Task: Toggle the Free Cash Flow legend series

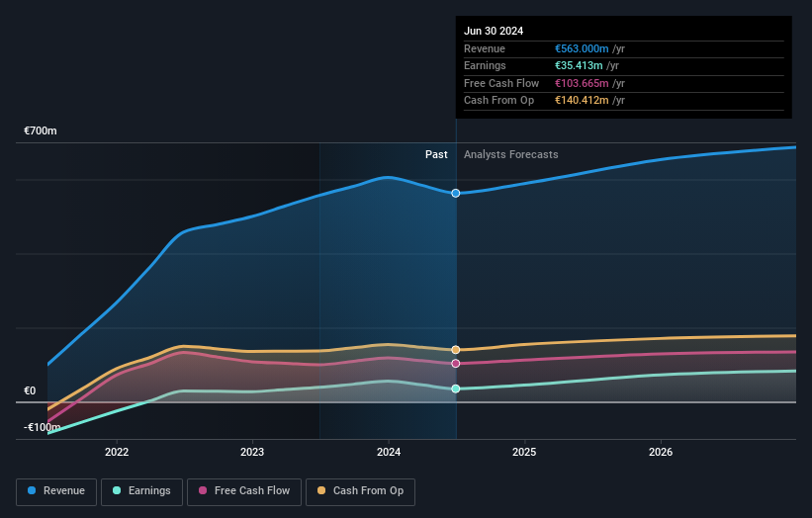Action: point(244,491)
